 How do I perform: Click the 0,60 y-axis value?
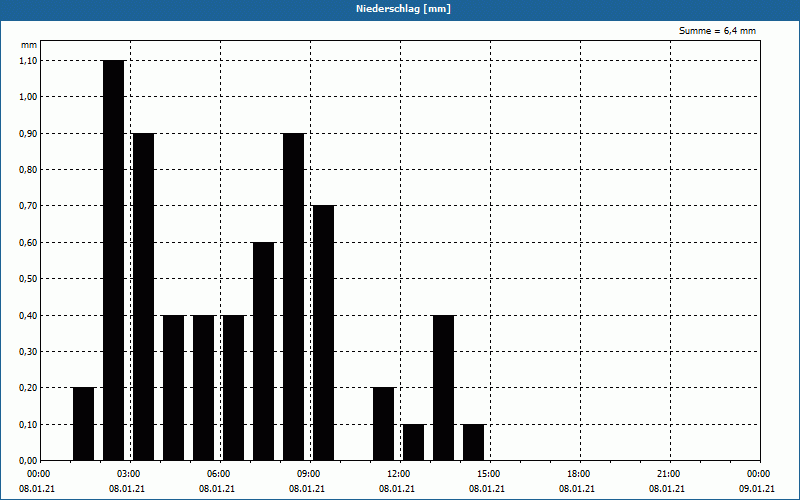click(x=28, y=243)
